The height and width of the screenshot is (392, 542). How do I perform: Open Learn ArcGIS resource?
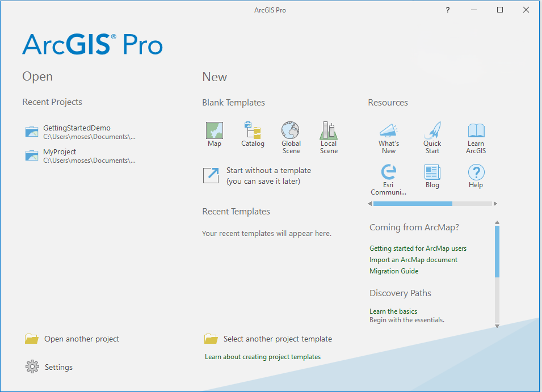point(476,134)
